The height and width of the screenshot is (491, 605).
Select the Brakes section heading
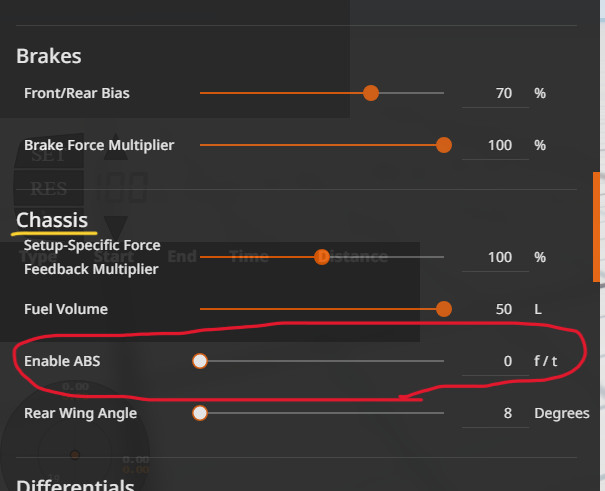[49, 56]
